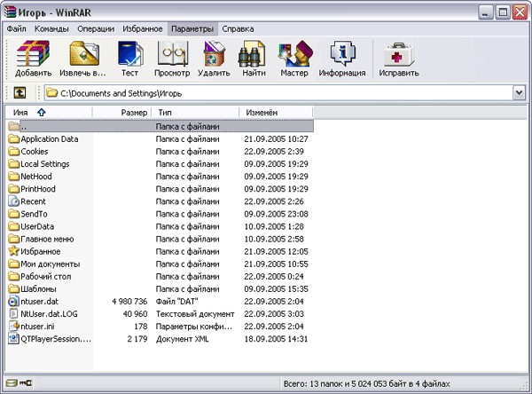Select the Шаблоны row
The width and height of the screenshot is (532, 394).
(x=160, y=288)
